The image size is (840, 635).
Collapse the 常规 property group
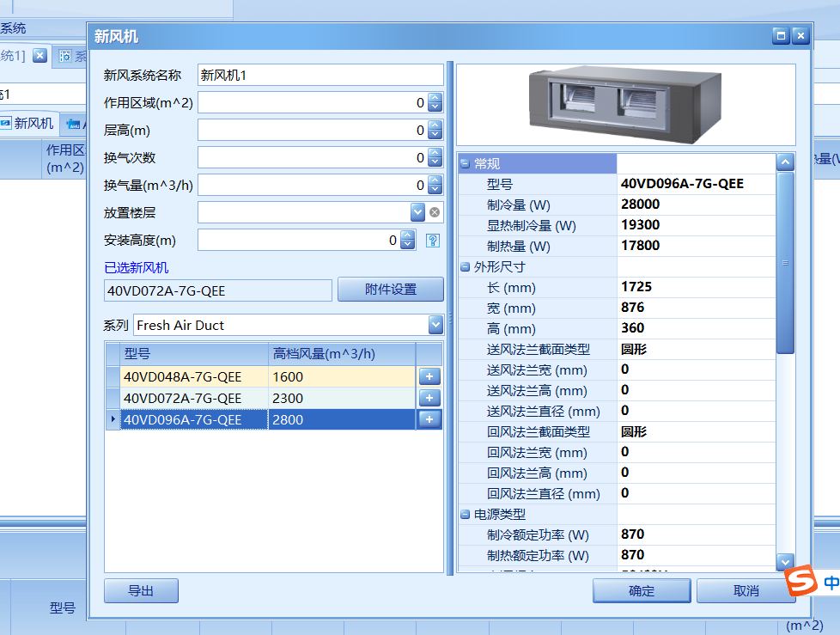tap(465, 163)
